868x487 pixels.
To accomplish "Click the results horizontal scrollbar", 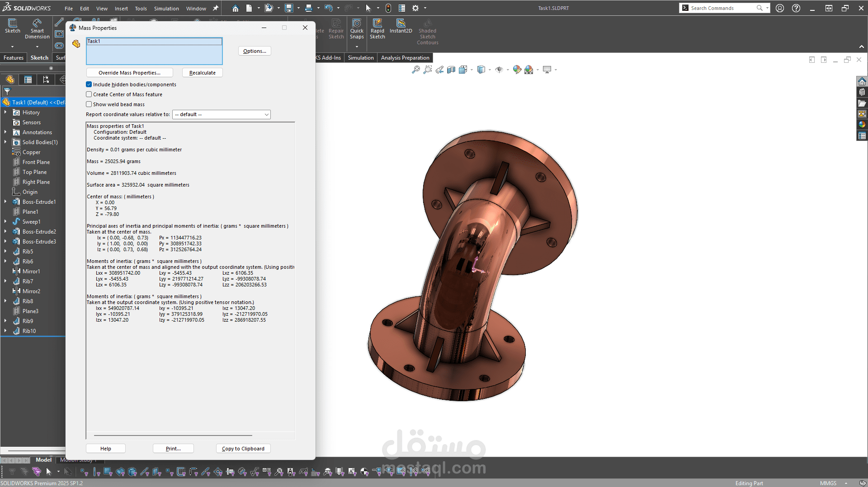I will [173, 435].
